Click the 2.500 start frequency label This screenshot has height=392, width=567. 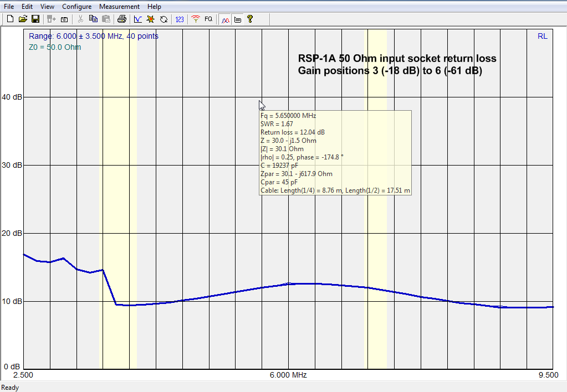pyautogui.click(x=23, y=375)
